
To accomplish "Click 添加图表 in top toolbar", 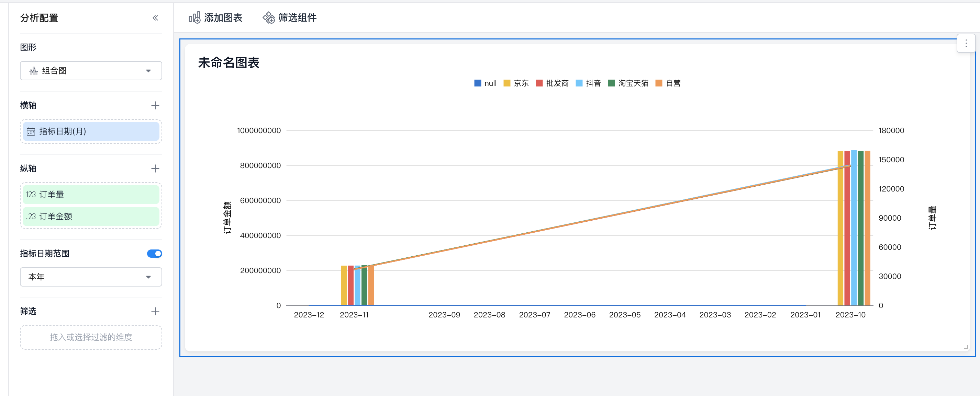I will point(223,18).
